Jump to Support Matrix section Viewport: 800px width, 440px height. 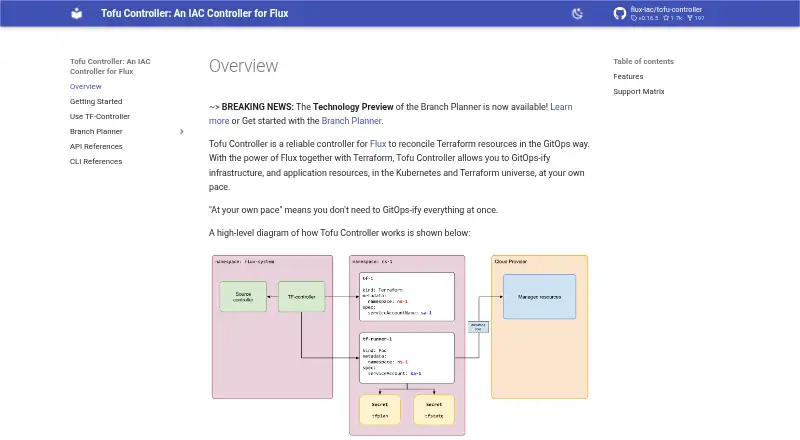point(639,91)
